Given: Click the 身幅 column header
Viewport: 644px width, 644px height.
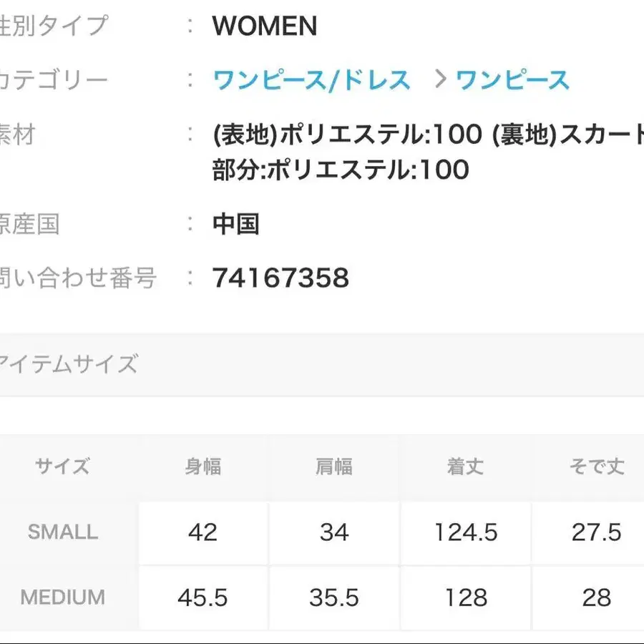Looking at the screenshot, I should 205,466.
